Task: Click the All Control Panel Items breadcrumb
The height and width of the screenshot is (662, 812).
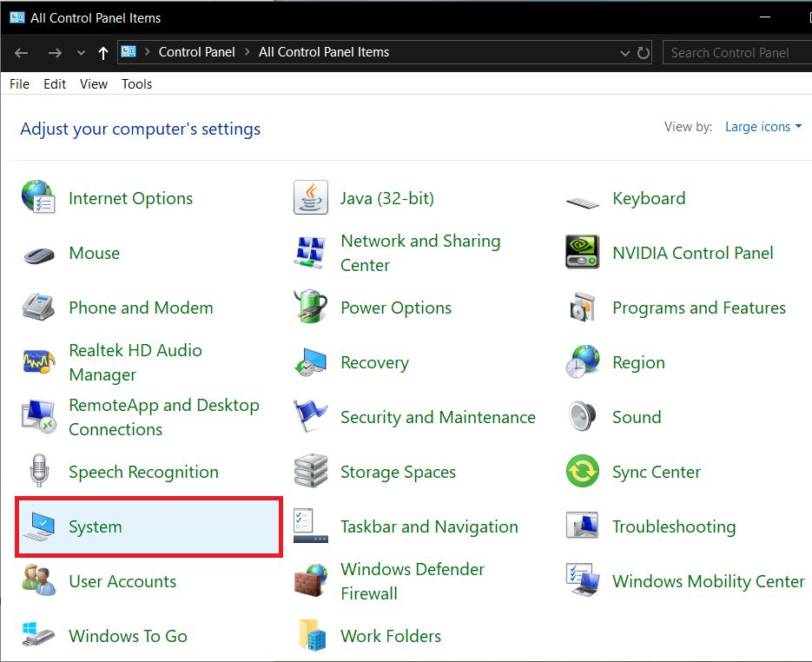Action: tap(324, 52)
